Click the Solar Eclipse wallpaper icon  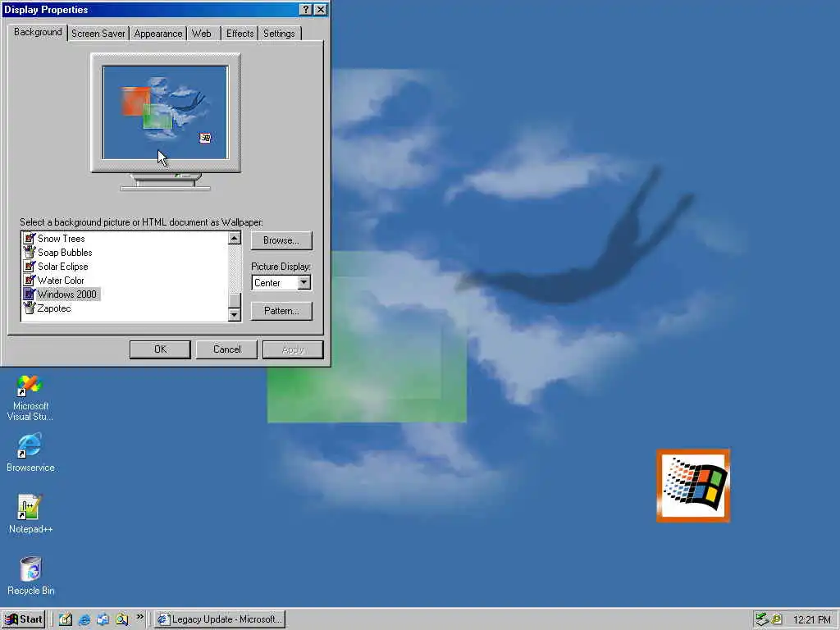[30, 267]
